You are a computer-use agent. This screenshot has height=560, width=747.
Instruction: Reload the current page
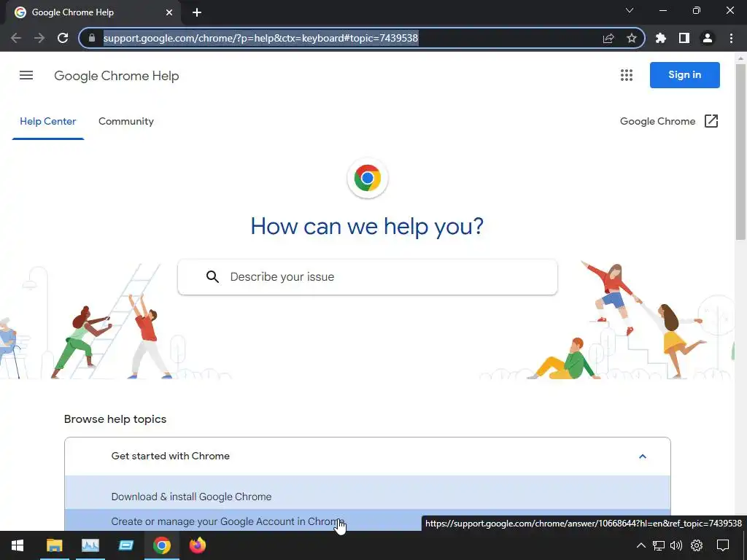pyautogui.click(x=63, y=38)
